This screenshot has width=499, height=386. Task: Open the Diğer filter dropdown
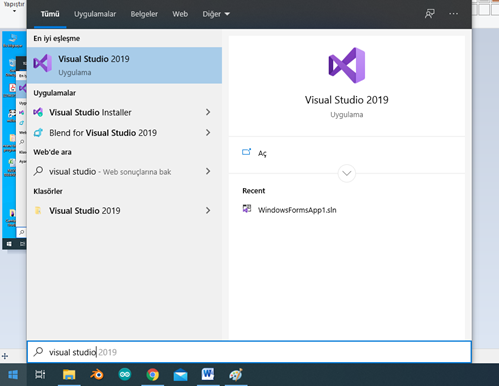tap(216, 14)
